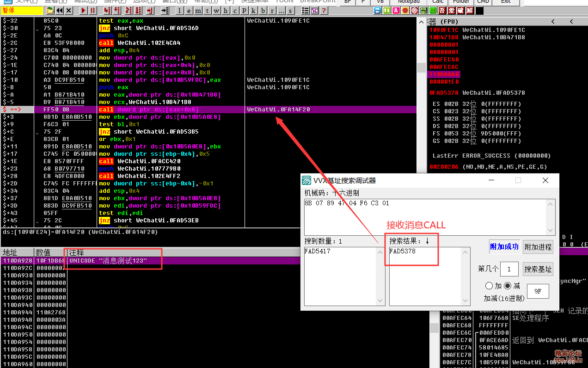Open help with the red question mark icon

click(324, 10)
